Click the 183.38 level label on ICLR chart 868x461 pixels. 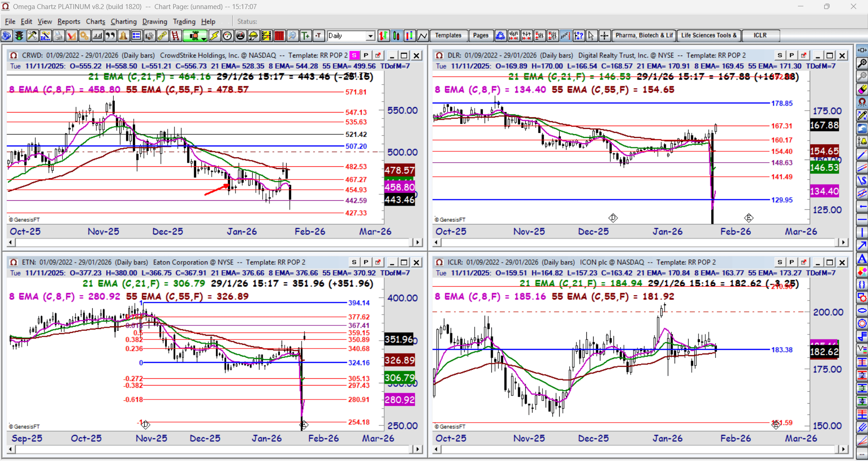pyautogui.click(x=782, y=350)
